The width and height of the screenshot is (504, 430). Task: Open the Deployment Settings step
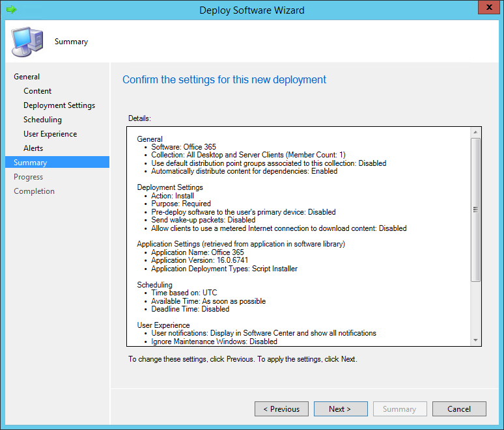click(59, 105)
